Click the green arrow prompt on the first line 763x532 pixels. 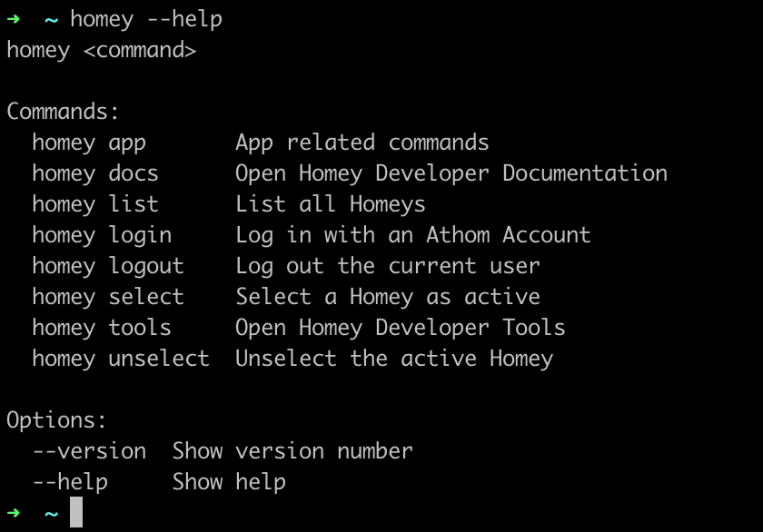tap(14, 19)
